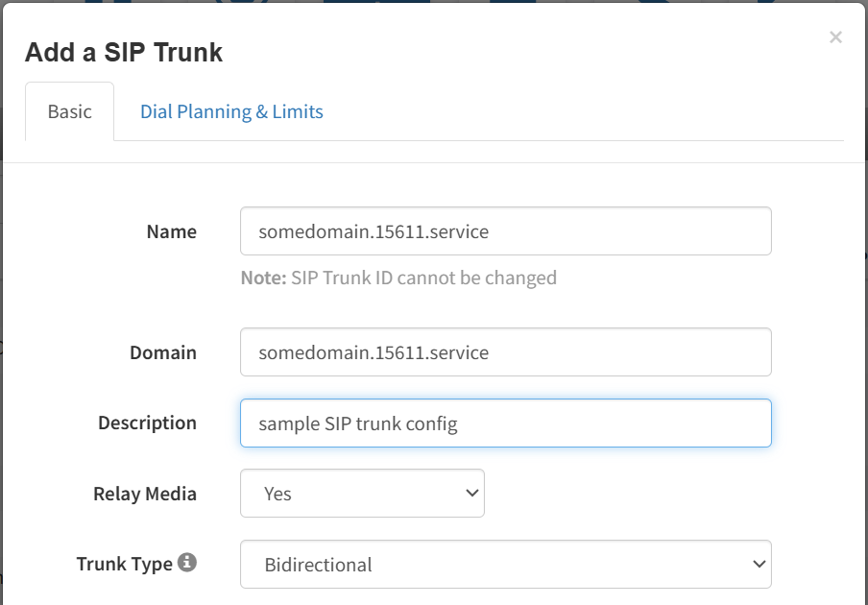
Task: Close the Add a SIP Trunk dialog
Action: (835, 37)
